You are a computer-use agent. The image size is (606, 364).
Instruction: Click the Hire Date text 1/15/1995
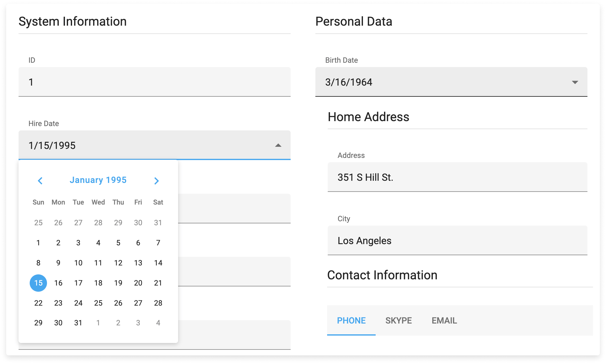[x=52, y=146]
